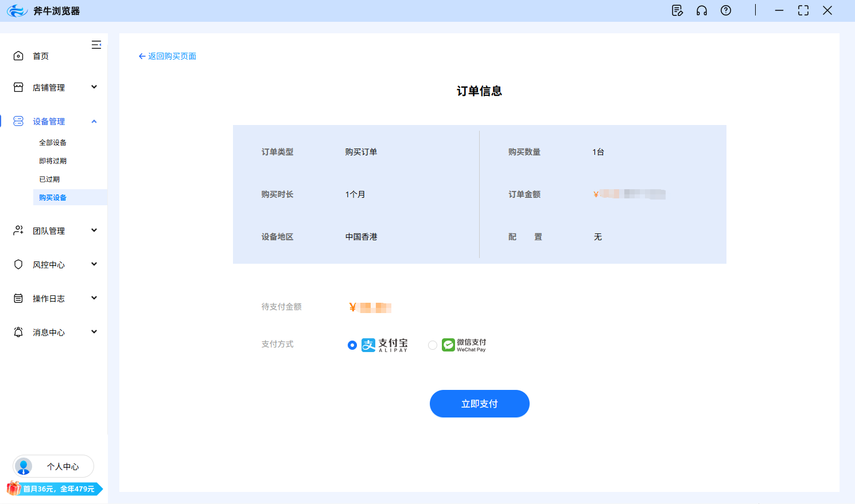Click the 操作日志 operation log icon
Image resolution: width=855 pixels, height=504 pixels.
[x=18, y=298]
